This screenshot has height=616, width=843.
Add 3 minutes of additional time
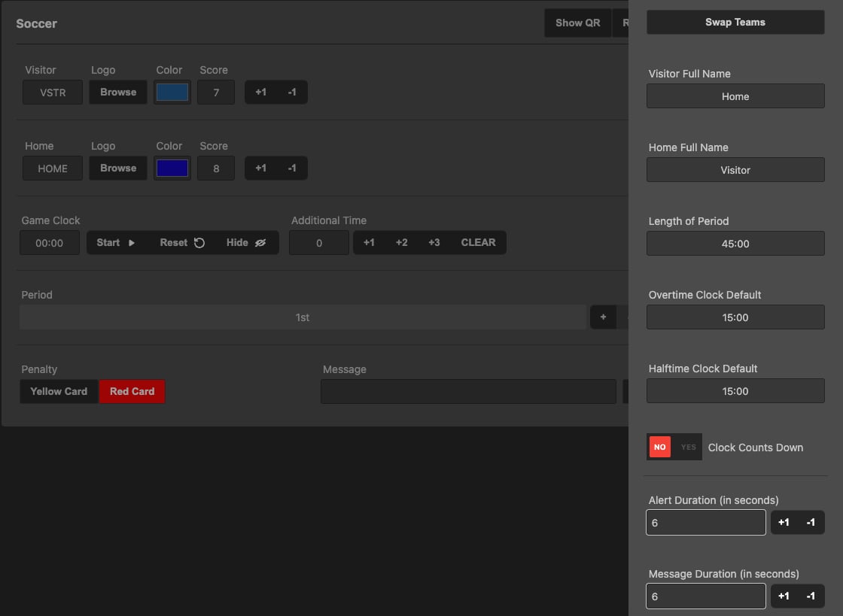tap(434, 243)
